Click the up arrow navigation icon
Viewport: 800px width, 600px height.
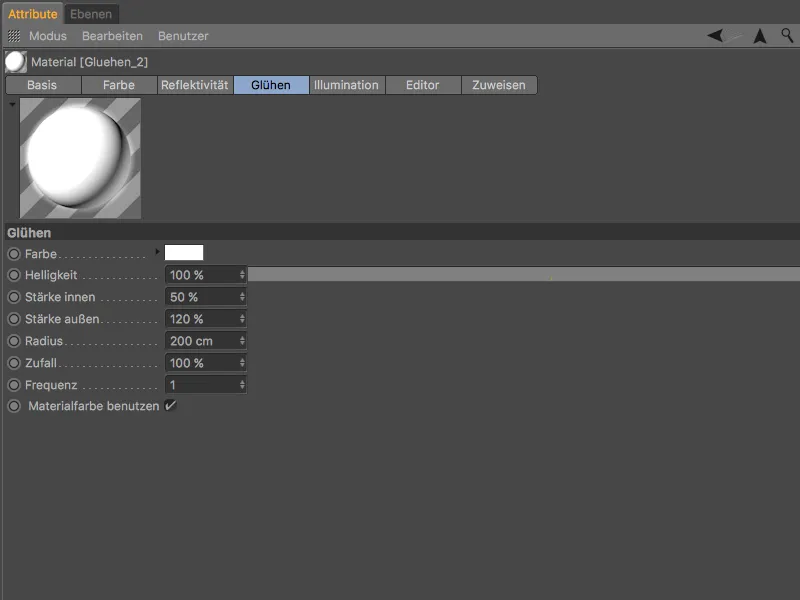click(760, 36)
